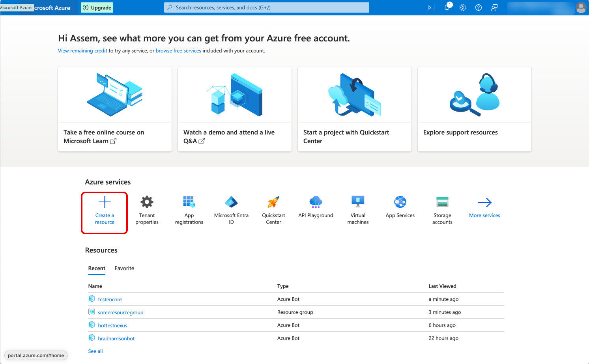Click More services arrow icon

pyautogui.click(x=484, y=202)
